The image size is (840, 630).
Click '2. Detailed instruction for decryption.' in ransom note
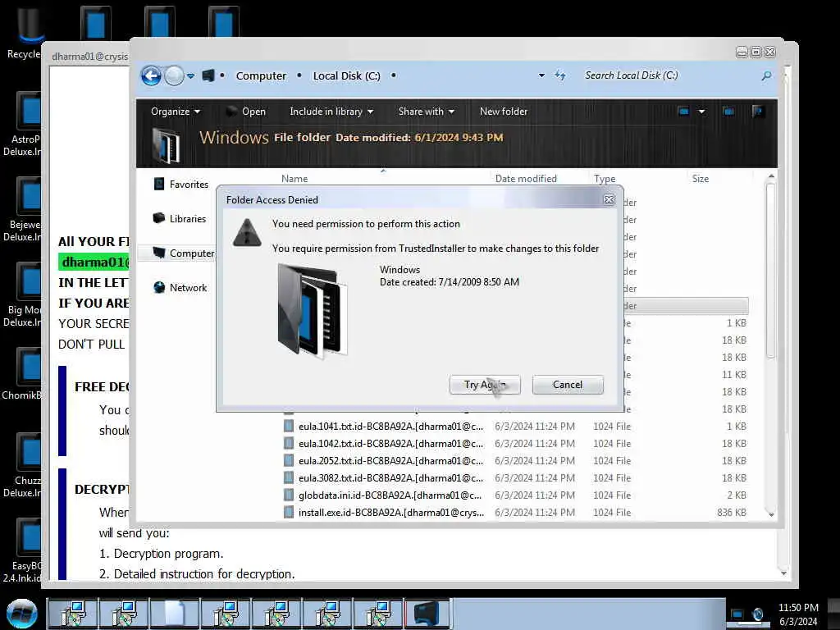coord(197,573)
